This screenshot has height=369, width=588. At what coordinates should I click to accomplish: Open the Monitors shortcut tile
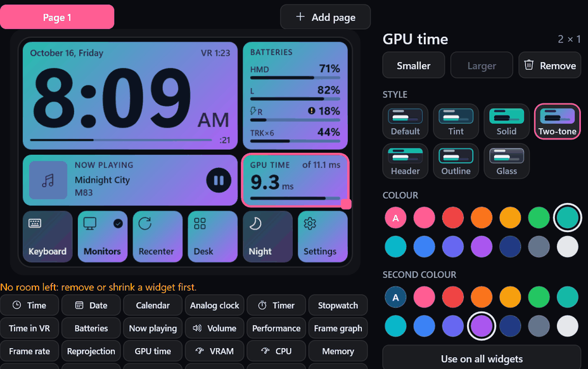coord(103,236)
